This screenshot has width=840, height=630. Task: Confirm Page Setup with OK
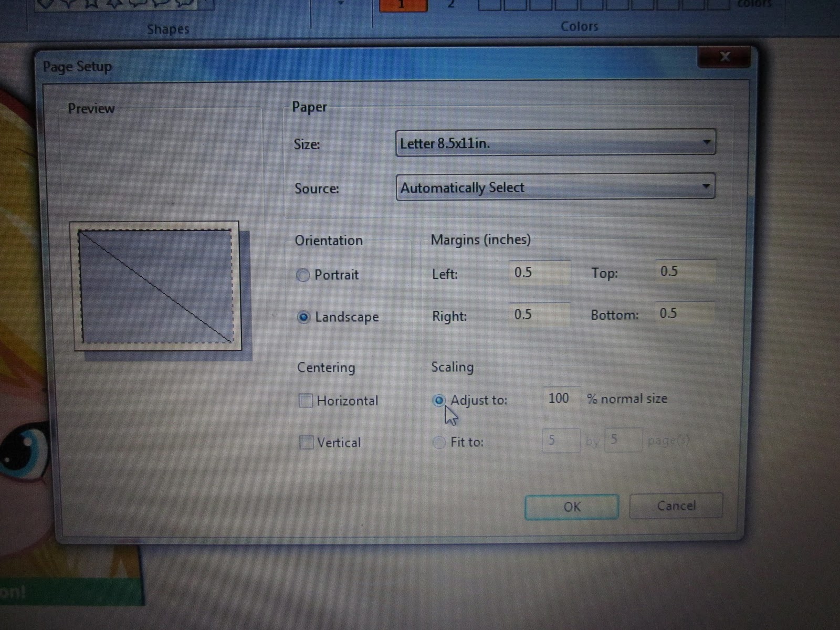[572, 507]
